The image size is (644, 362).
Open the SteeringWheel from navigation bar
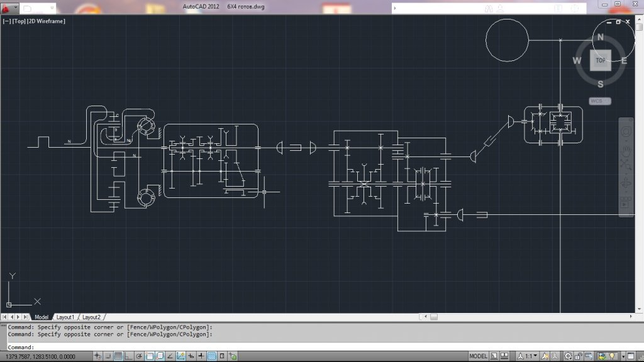point(626,132)
